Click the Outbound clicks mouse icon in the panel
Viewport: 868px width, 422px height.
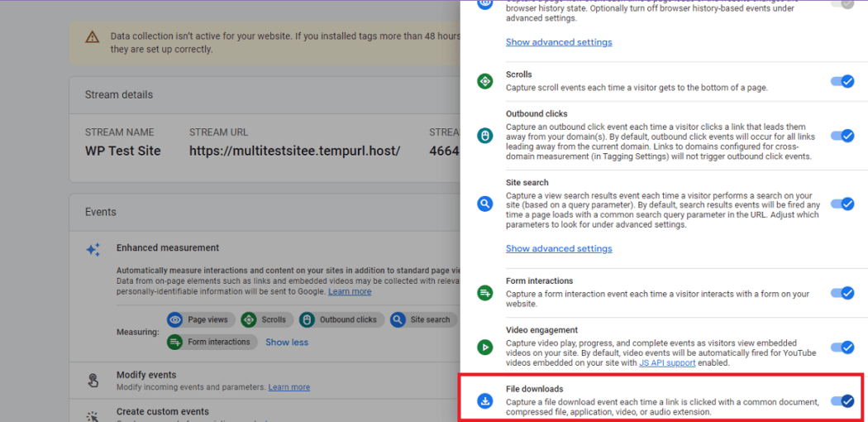(x=485, y=135)
